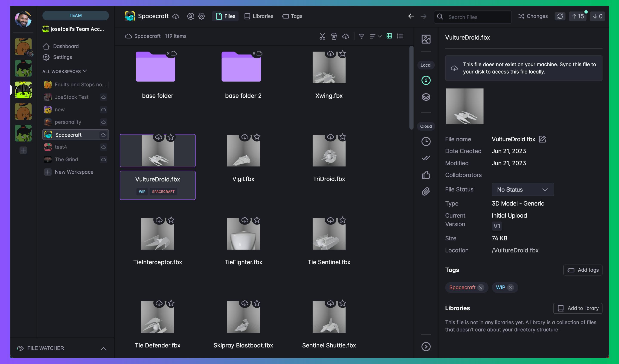Click New Workspace button
The width and height of the screenshot is (619, 364).
(x=69, y=172)
